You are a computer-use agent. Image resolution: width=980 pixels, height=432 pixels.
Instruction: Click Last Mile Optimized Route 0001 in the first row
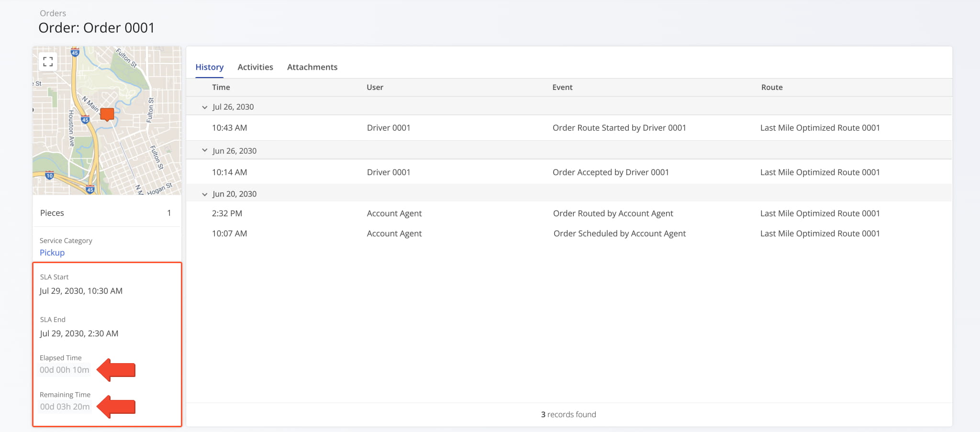tap(820, 128)
